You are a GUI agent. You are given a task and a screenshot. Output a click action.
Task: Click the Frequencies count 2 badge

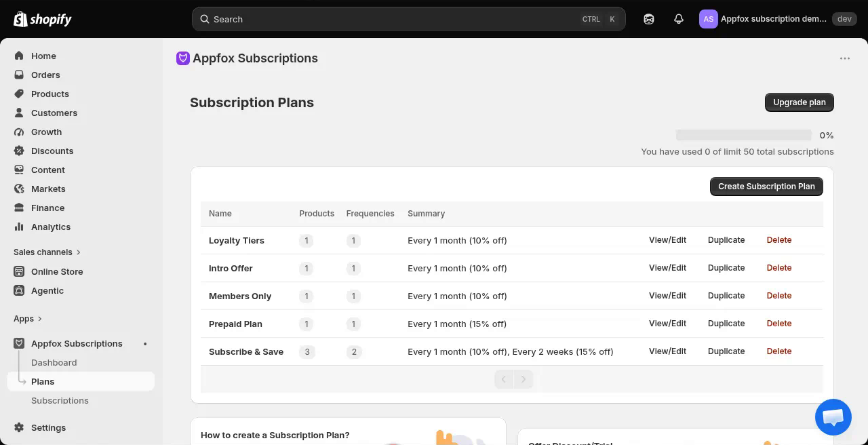tap(354, 352)
